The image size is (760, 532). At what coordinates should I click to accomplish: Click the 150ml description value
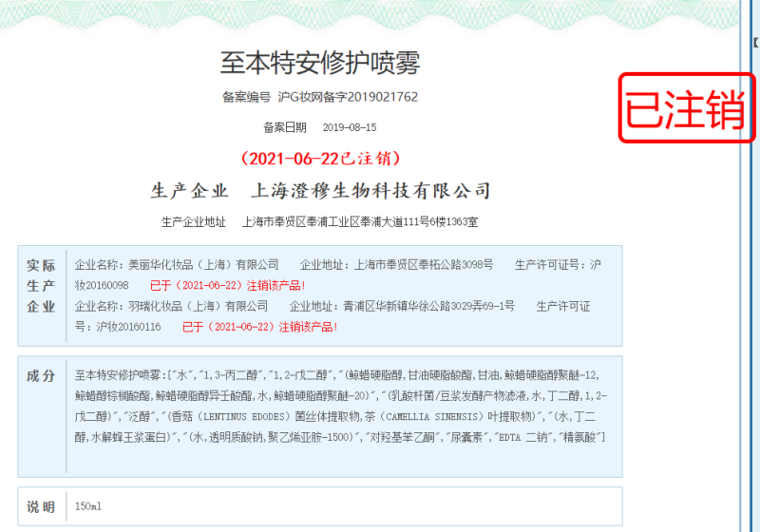point(88,507)
